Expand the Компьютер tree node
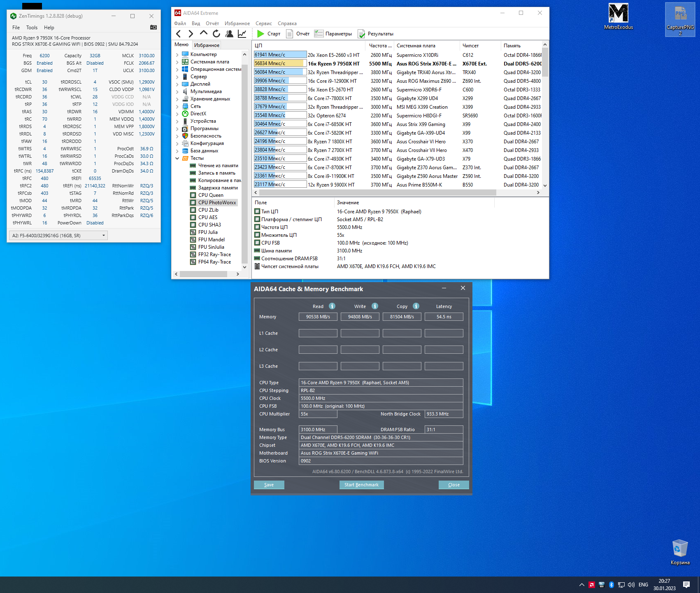The width and height of the screenshot is (700, 593). [177, 54]
